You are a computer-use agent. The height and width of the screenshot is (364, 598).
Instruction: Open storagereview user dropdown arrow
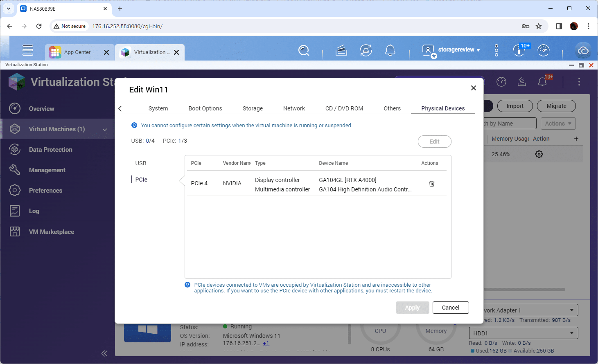[x=478, y=50]
